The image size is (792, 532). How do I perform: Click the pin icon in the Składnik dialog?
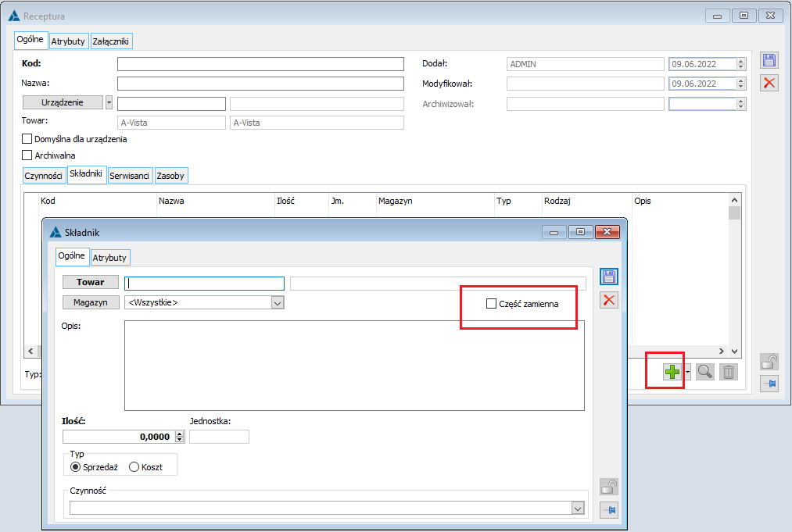point(608,510)
